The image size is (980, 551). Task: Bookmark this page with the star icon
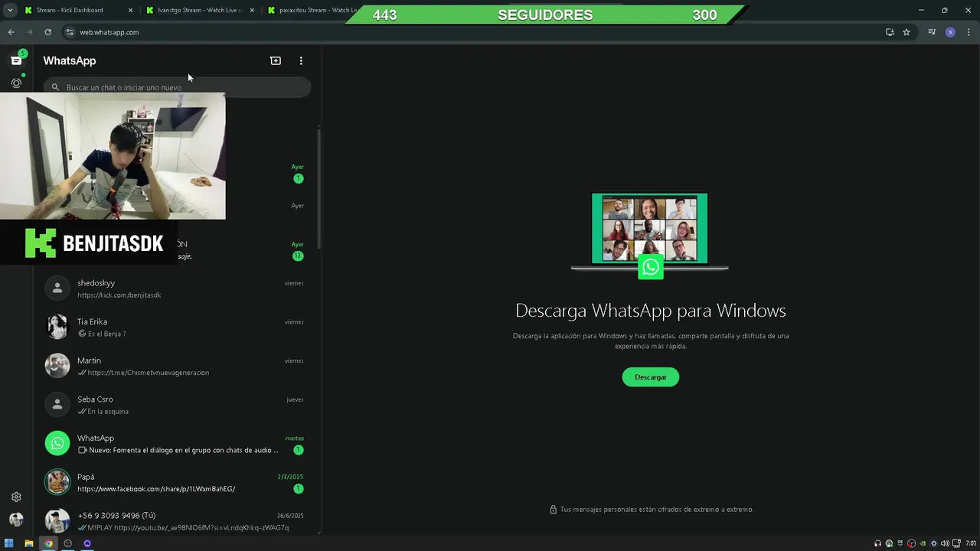click(906, 32)
